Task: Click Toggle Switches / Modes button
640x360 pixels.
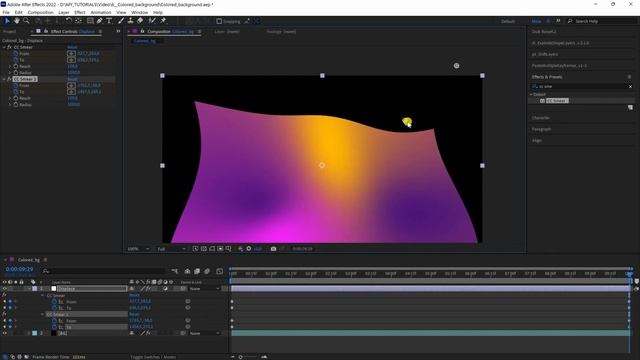Action: click(153, 357)
